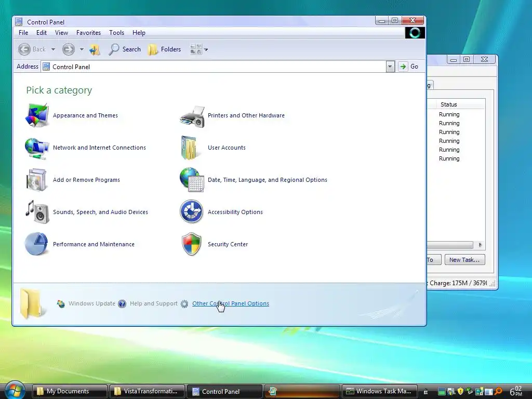Click the Forward arrow toolbar button

coord(69,49)
